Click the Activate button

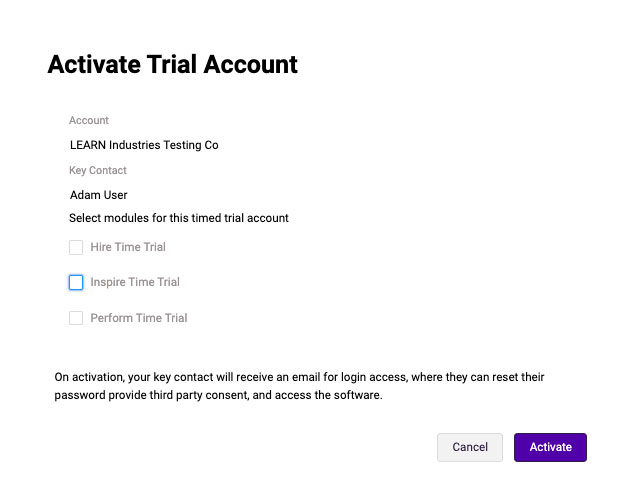pos(550,447)
